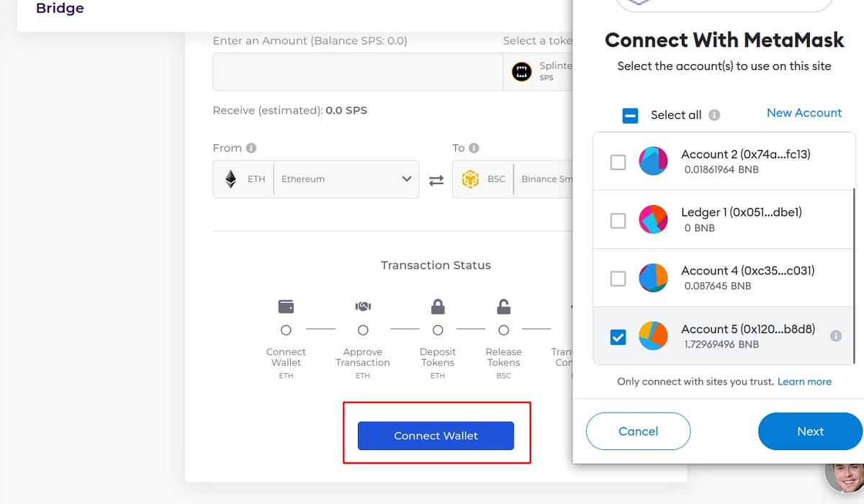Click the Deposit Tokens lock icon
Image resolution: width=864 pixels, height=504 pixels.
pos(438,306)
